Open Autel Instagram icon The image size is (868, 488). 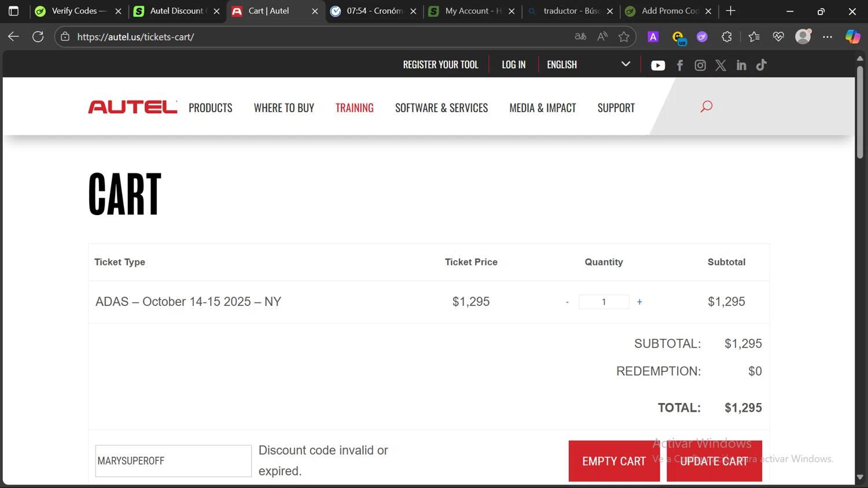click(700, 65)
